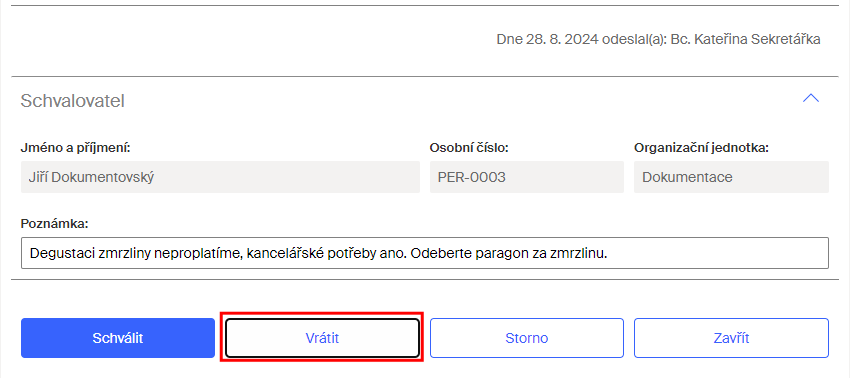Screen dimensions: 850x378
Task: Select the Dokumentace organizational unit field
Action: click(x=731, y=177)
